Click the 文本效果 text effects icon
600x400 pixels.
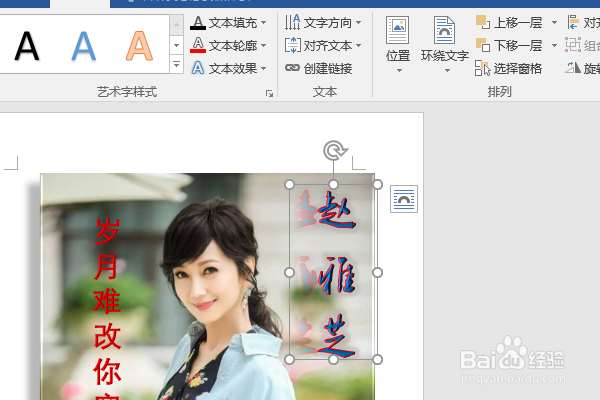click(x=198, y=68)
